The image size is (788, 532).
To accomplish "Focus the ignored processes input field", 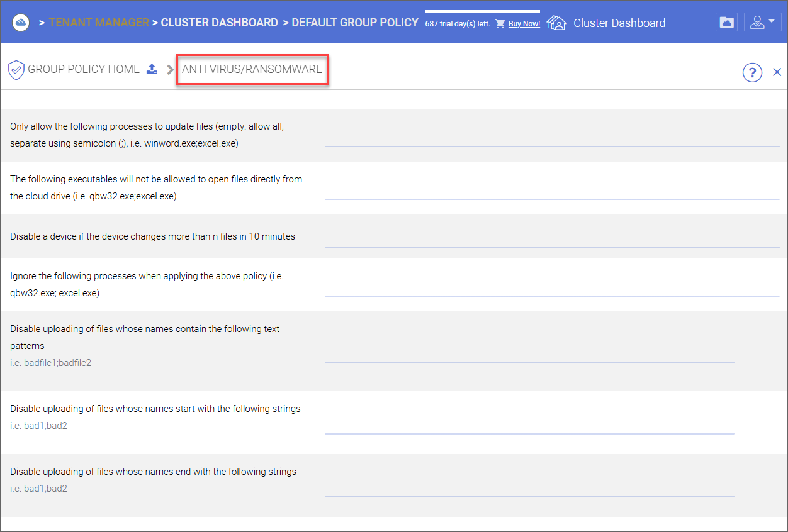I will 552,287.
